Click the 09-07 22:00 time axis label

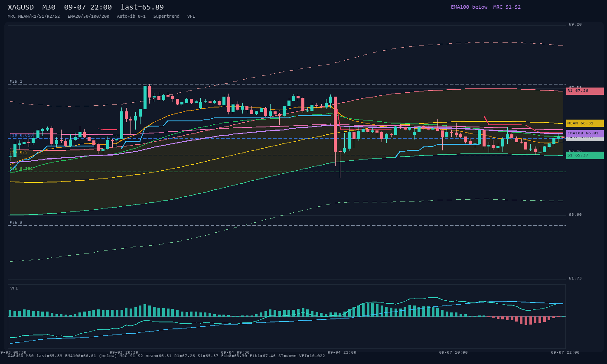tap(565, 352)
